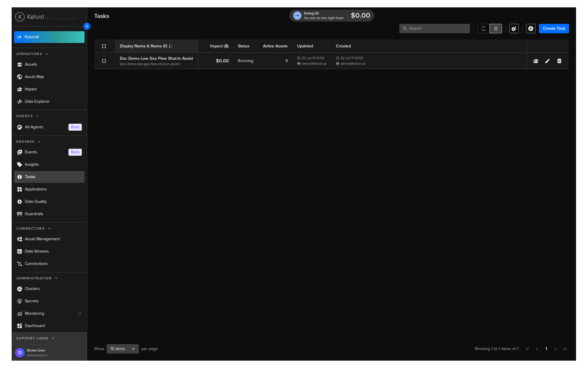Go to next page arrow
Image resolution: width=588 pixels, height=368 pixels.
click(x=555, y=349)
